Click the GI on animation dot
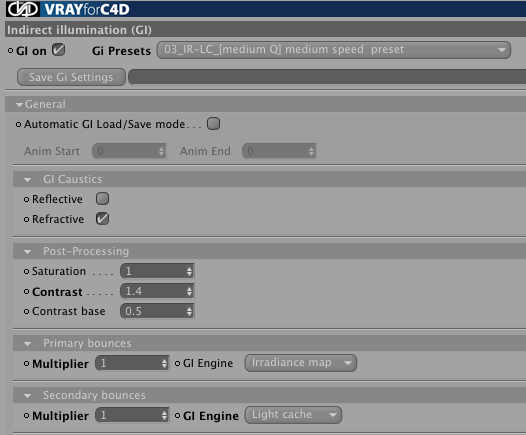The width and height of the screenshot is (526, 435). (x=10, y=51)
